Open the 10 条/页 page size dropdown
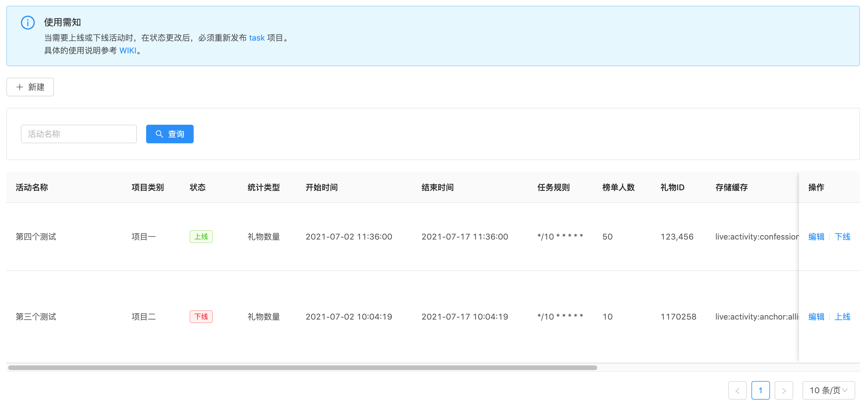The image size is (868, 406). [829, 391]
